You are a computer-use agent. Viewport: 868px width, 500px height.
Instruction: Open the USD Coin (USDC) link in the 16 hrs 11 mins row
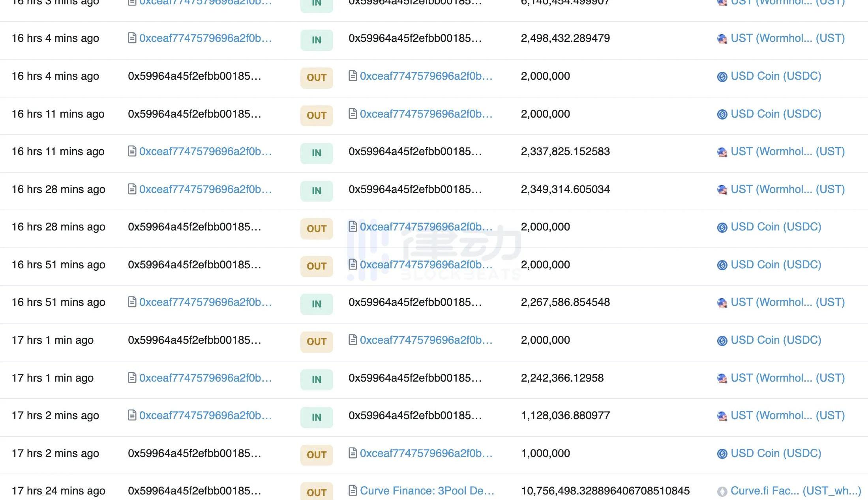776,114
